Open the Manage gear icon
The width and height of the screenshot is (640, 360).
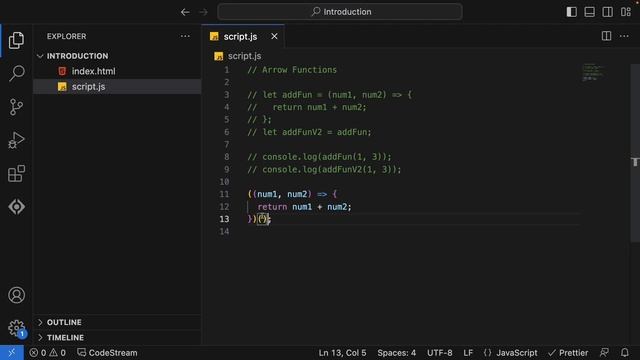[x=16, y=328]
